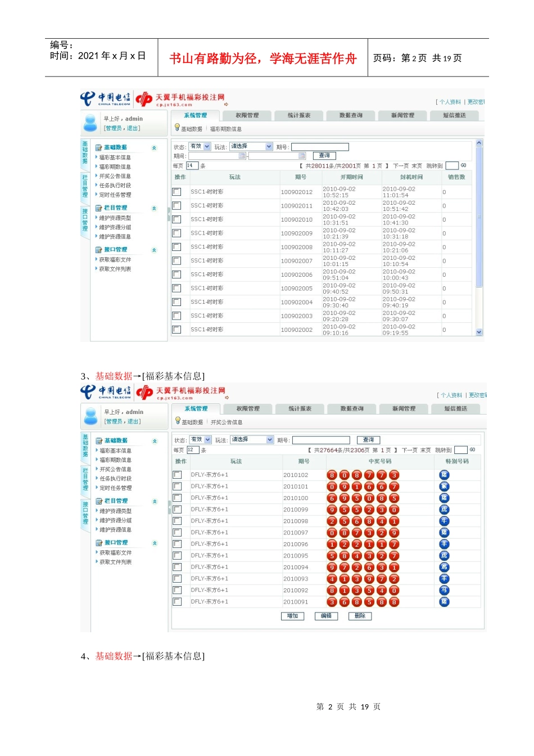The height and width of the screenshot is (756, 534).
Task: Click the admin avatar icon in the 开奖公告信息 screenshot
Action: point(90,416)
